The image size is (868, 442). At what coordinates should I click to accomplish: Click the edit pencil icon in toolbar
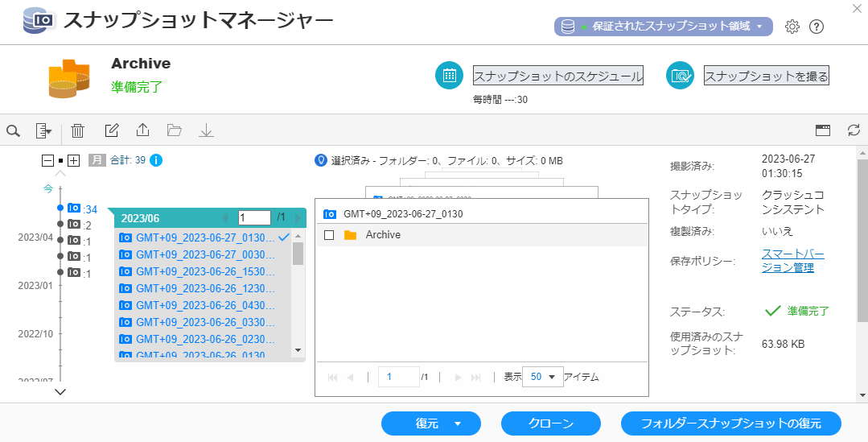pos(112,130)
